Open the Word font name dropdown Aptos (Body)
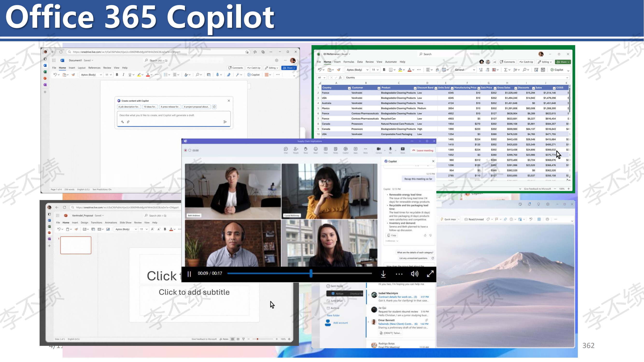Image resolution: width=644 pixels, height=362 pixels. (x=91, y=75)
